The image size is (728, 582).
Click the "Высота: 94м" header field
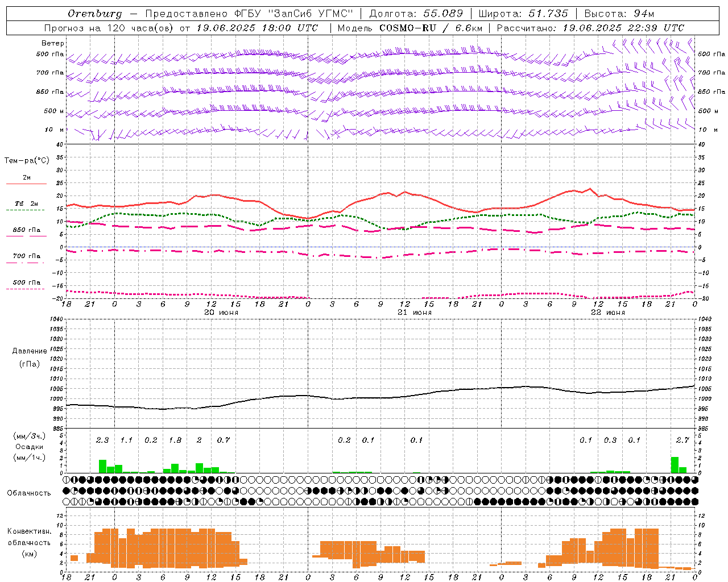click(x=619, y=14)
